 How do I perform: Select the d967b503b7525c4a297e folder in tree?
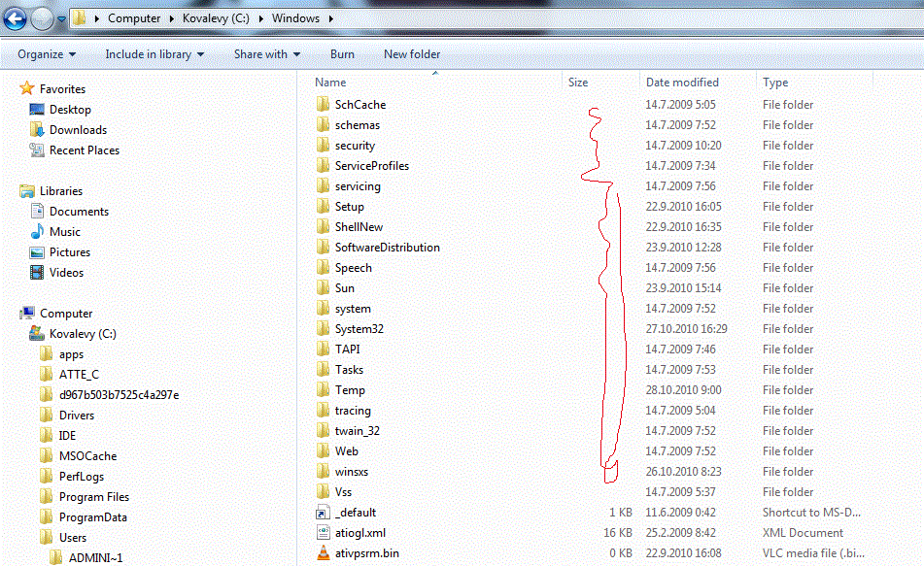(x=120, y=394)
